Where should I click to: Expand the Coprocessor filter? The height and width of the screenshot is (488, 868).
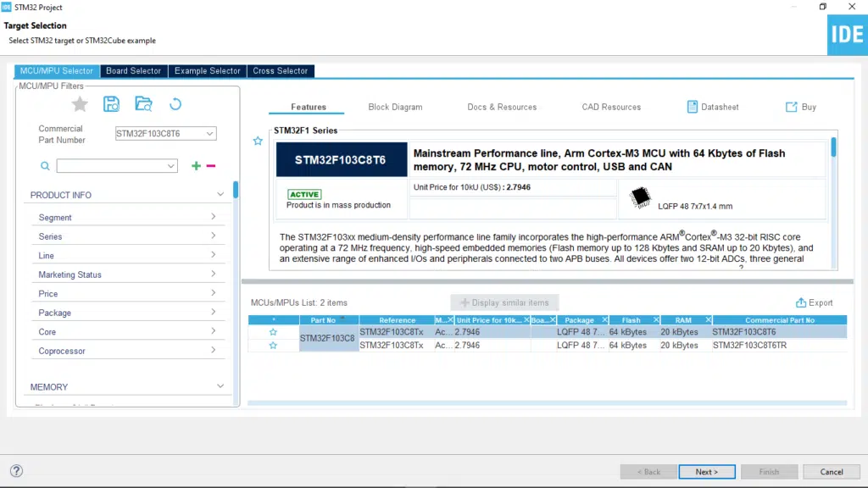coord(213,350)
